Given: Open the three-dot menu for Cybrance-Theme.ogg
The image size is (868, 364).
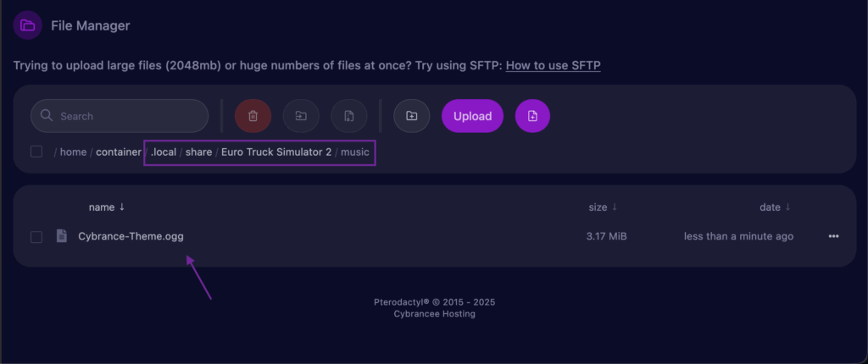Looking at the screenshot, I should click(833, 236).
